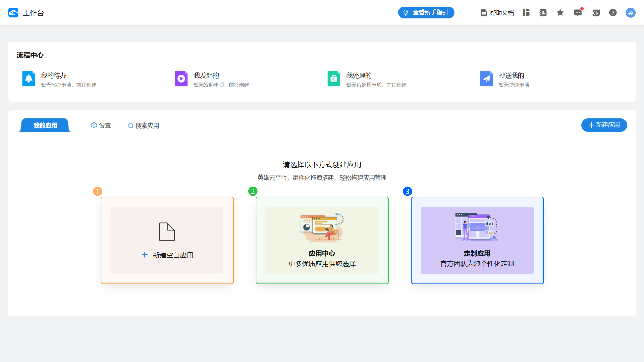Click text 暂无代办事项，前往创建
The height and width of the screenshot is (362, 644).
[x=69, y=85]
